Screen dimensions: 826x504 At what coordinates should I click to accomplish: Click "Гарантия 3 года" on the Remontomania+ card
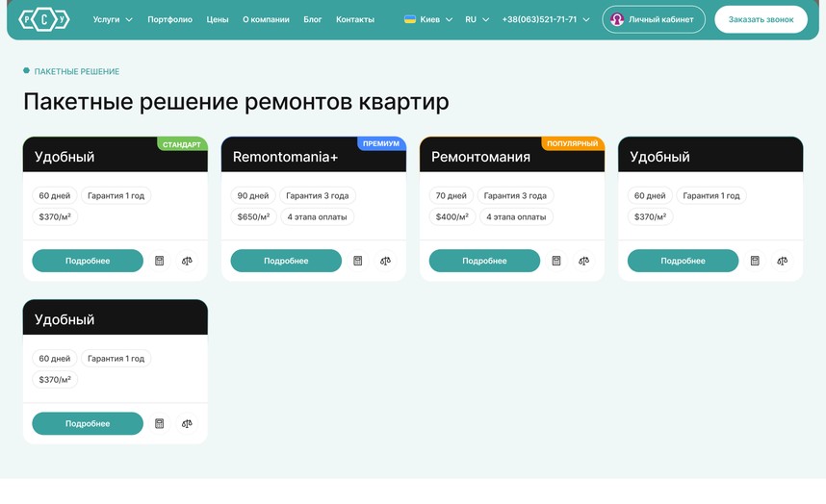[x=317, y=195]
